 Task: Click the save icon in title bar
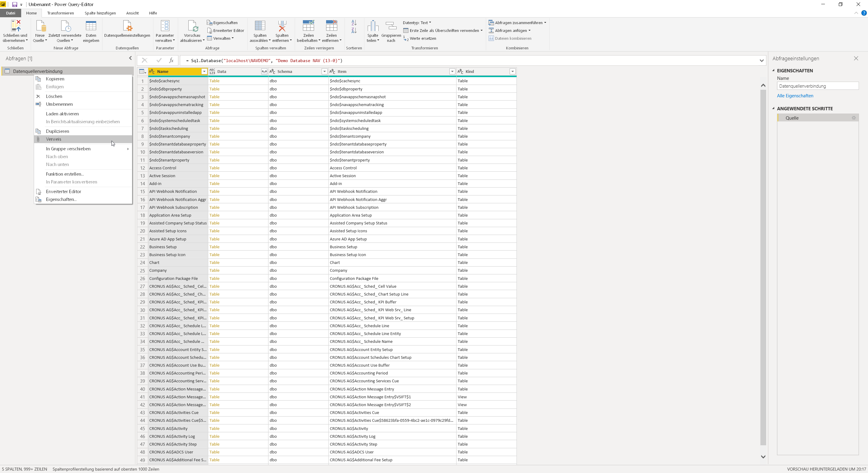14,5
